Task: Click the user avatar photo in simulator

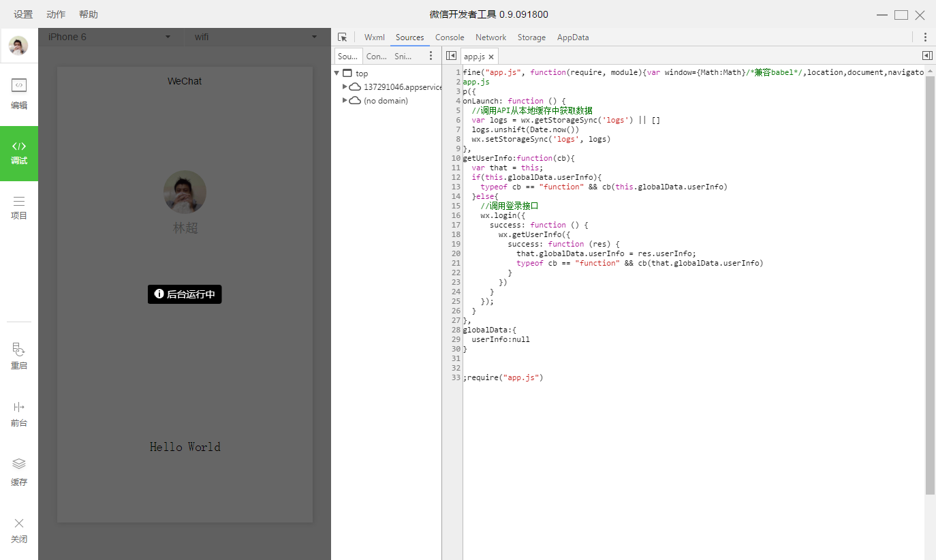Action: click(x=185, y=192)
